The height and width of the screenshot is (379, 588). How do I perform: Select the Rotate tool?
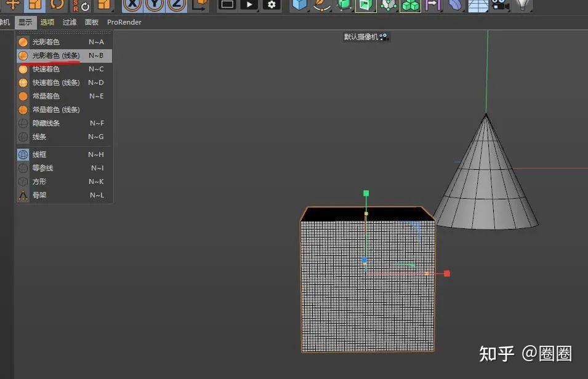tap(57, 6)
